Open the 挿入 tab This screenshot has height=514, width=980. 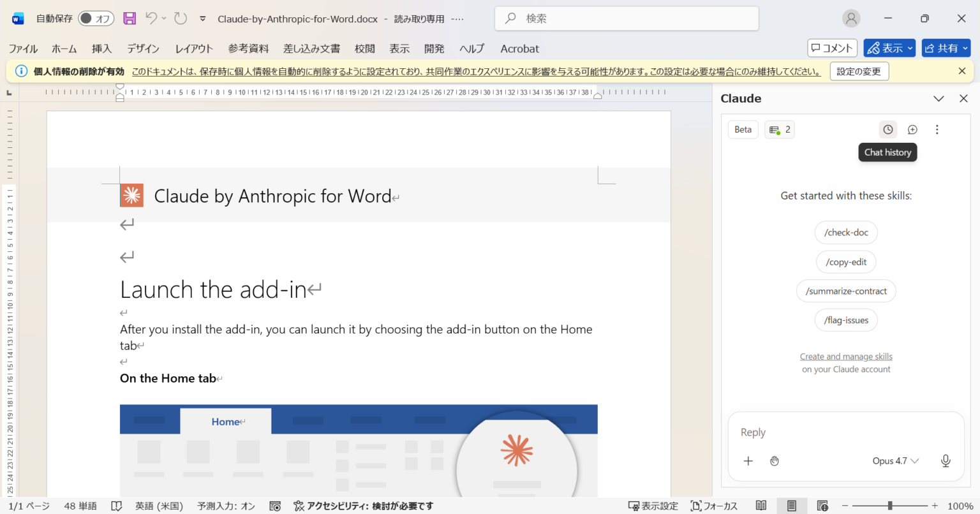tap(101, 48)
